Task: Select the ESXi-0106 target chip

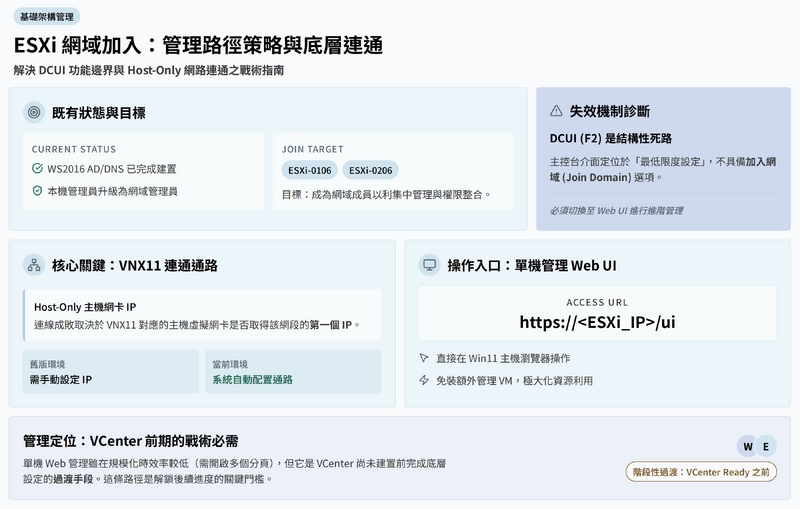Action: (x=309, y=170)
